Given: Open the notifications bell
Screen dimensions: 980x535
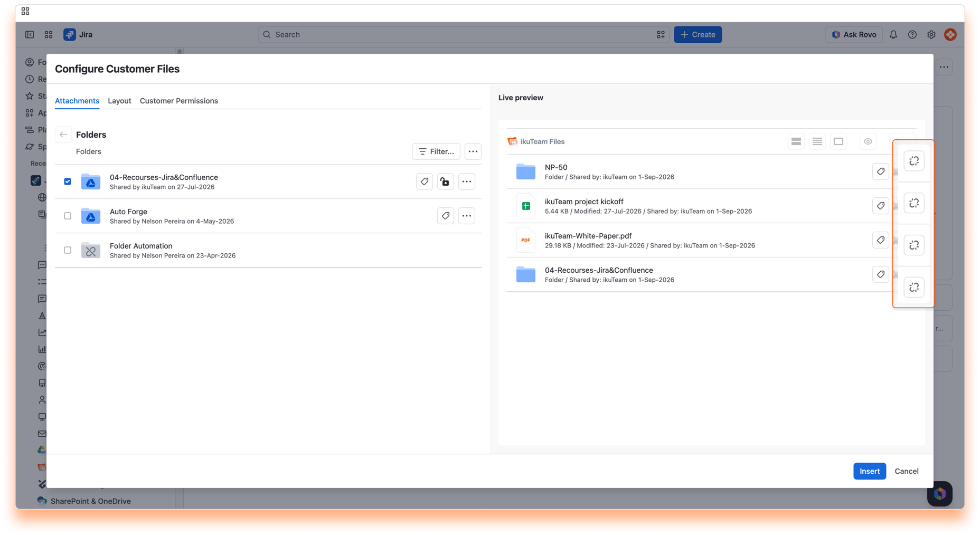Looking at the screenshot, I should click(x=893, y=34).
